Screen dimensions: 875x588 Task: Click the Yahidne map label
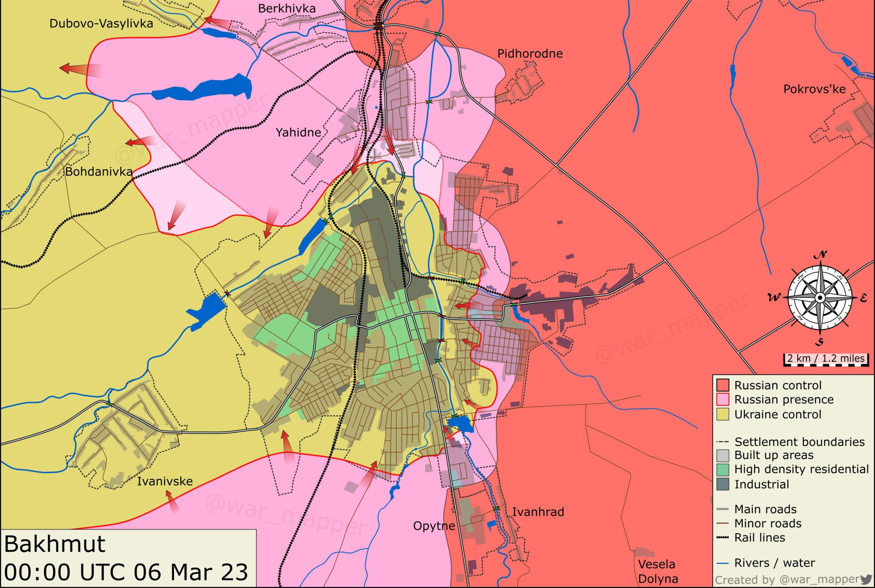pyautogui.click(x=298, y=132)
